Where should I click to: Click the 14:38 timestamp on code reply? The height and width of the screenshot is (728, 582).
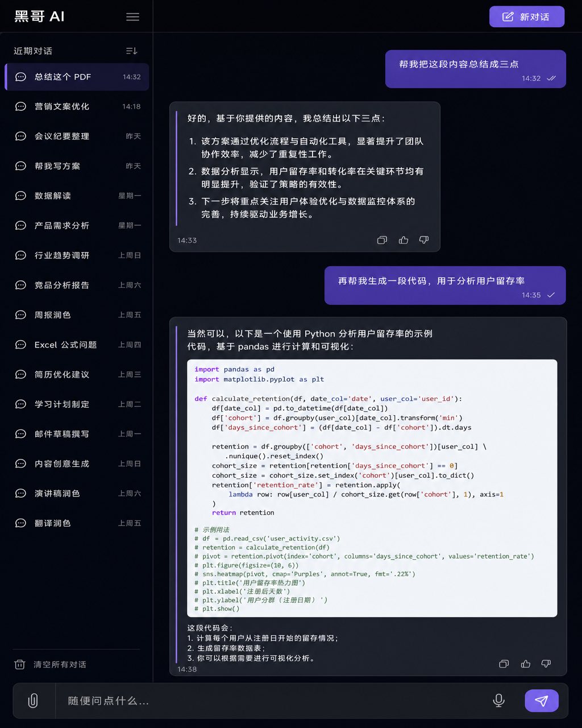(187, 669)
